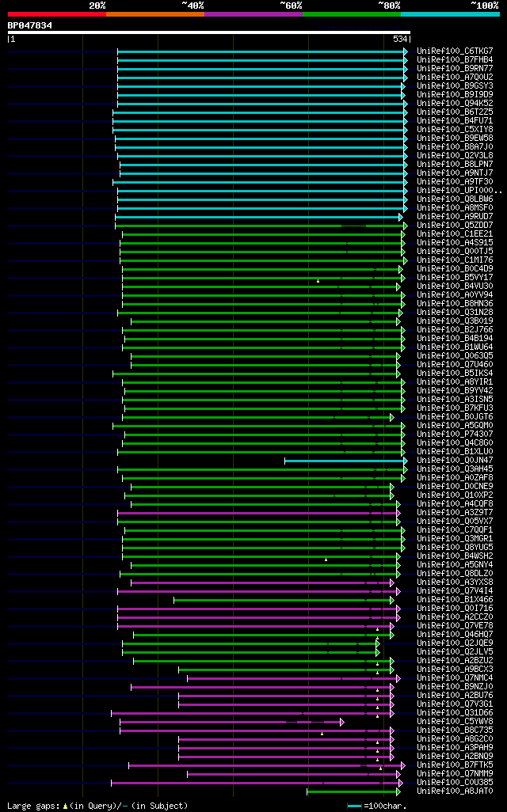Select label UniRef100_B4WSH2
The image size is (507, 812).
(455, 556)
